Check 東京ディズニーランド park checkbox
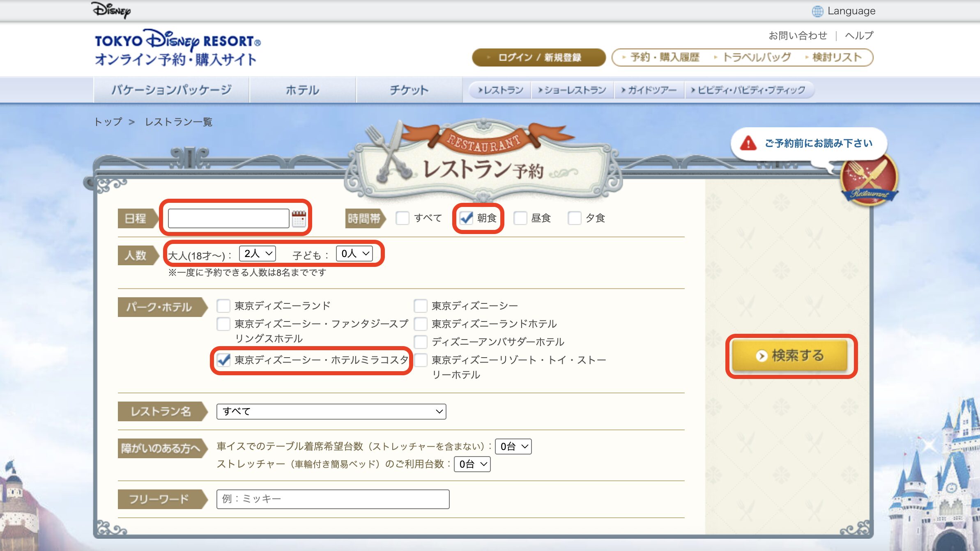This screenshot has height=551, width=980. click(x=223, y=306)
